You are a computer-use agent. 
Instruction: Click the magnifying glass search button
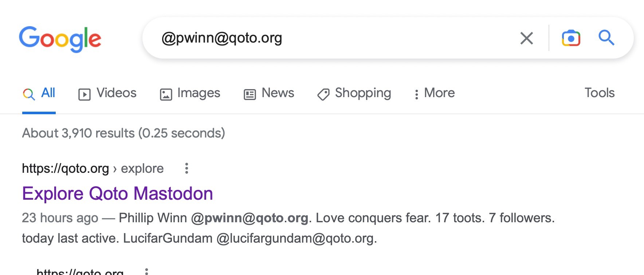(x=606, y=38)
